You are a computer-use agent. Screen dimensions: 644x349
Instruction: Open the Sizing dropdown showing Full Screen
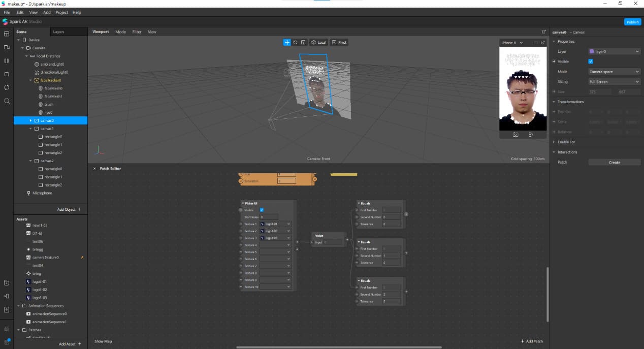click(x=615, y=81)
